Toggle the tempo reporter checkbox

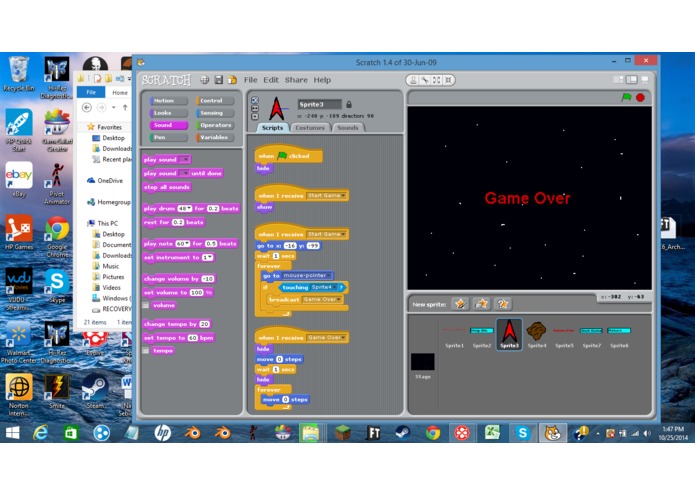(x=145, y=350)
